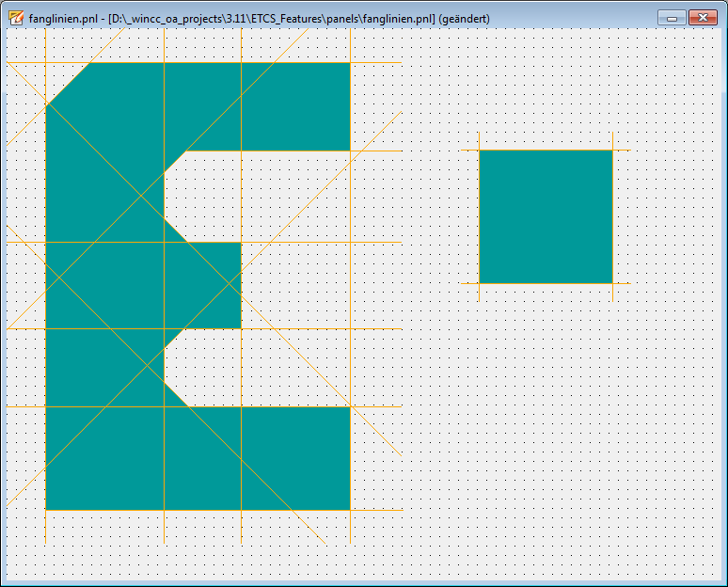The height and width of the screenshot is (587, 728).
Task: Click the bottom-right corner of the teal square
Action: pos(612,282)
